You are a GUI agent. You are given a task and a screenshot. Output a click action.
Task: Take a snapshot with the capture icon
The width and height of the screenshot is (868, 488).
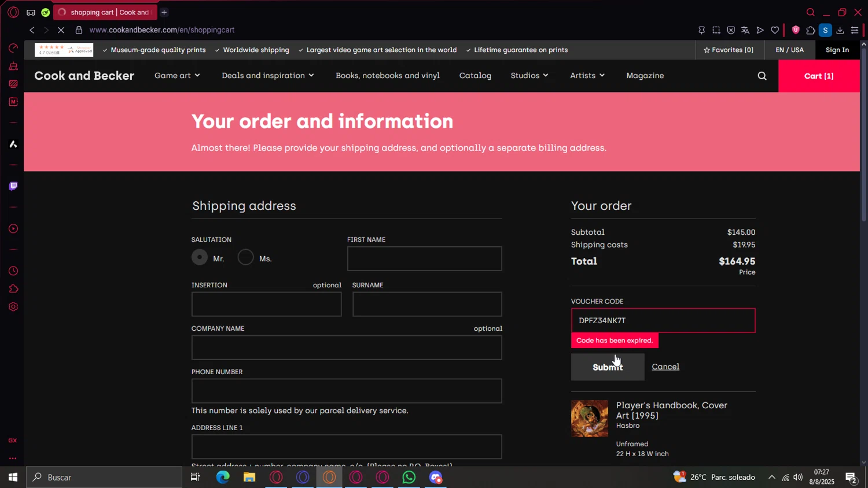716,30
